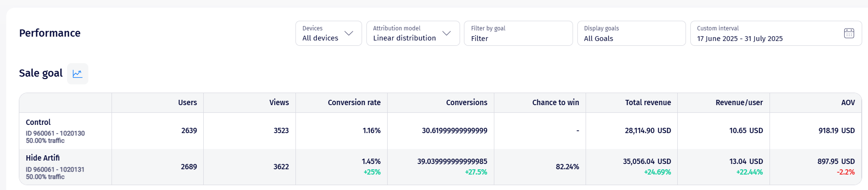
Task: Open the Sale goal chart icon
Action: (x=77, y=74)
